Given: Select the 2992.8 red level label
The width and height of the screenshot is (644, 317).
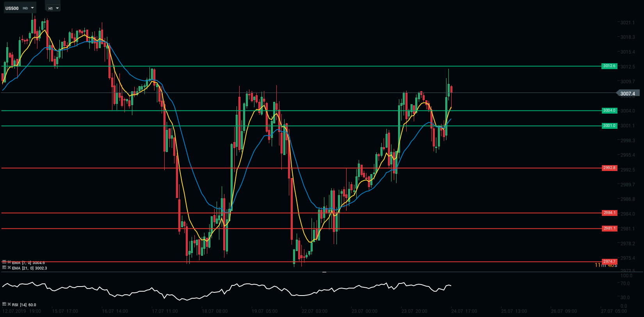Looking at the screenshot, I should [609, 168].
